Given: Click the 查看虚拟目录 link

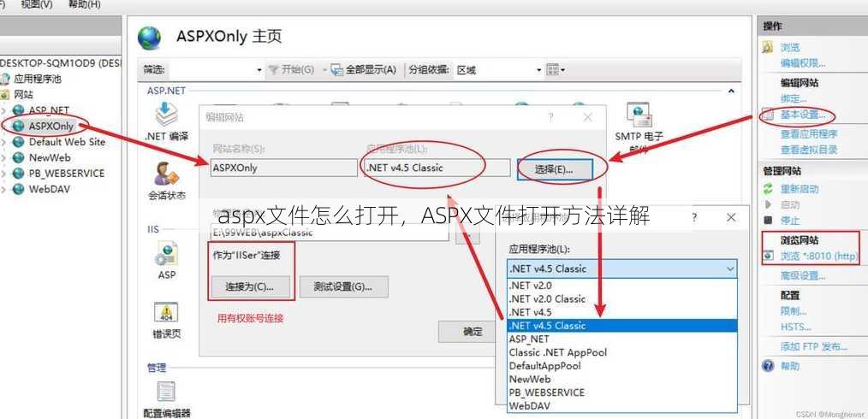Looking at the screenshot, I should coord(809,150).
